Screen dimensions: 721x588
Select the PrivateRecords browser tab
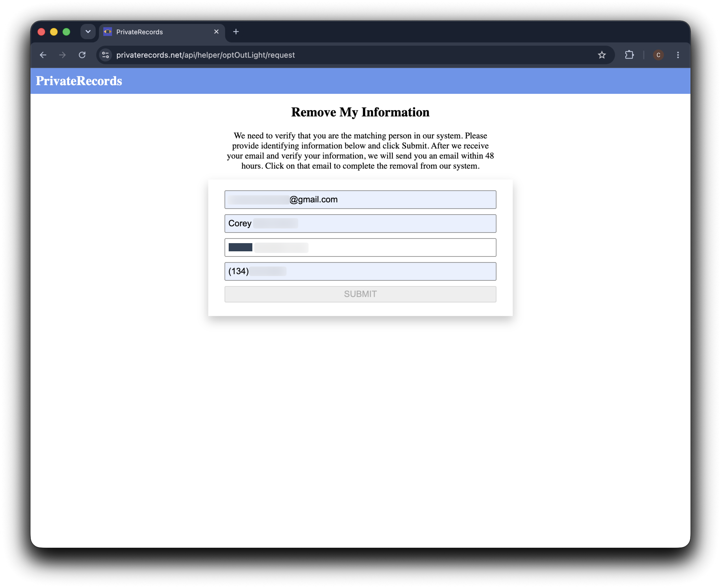pyautogui.click(x=162, y=32)
